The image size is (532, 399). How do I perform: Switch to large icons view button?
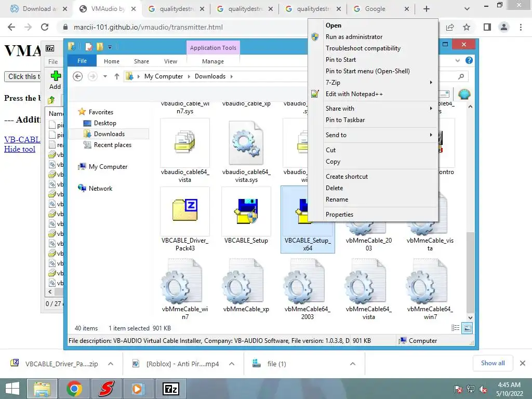point(467,328)
